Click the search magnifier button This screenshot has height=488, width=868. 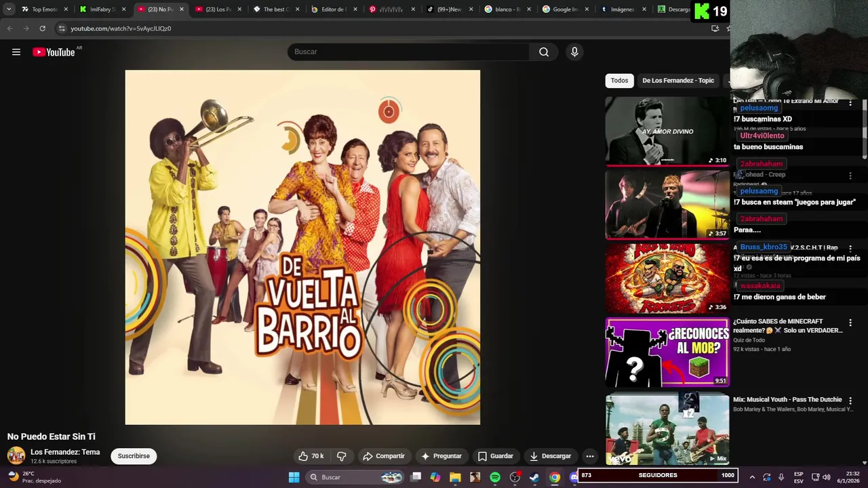[x=544, y=52]
